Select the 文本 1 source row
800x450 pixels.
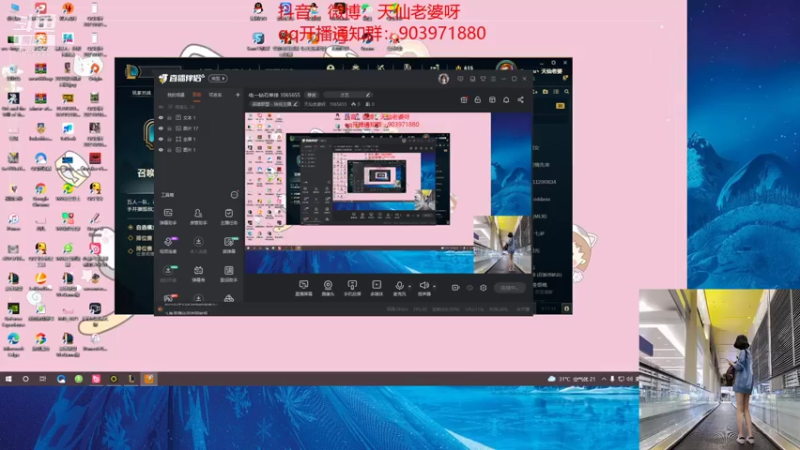(x=199, y=118)
